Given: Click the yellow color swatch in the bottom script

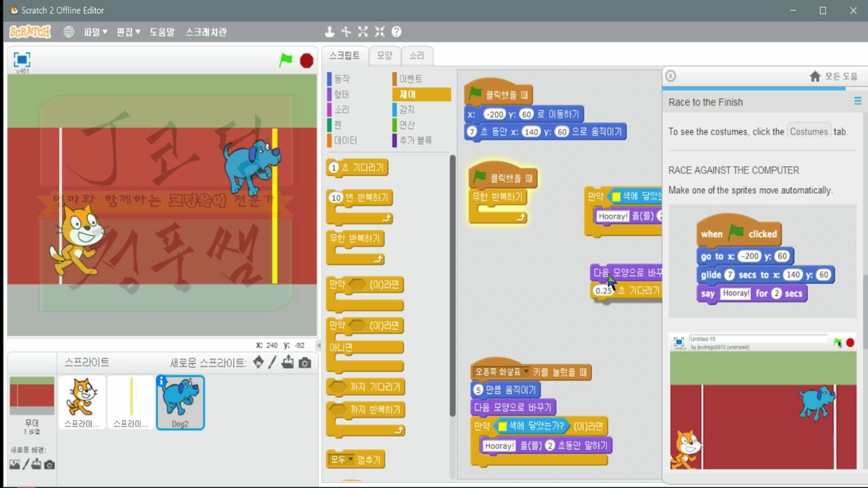Looking at the screenshot, I should 502,427.
